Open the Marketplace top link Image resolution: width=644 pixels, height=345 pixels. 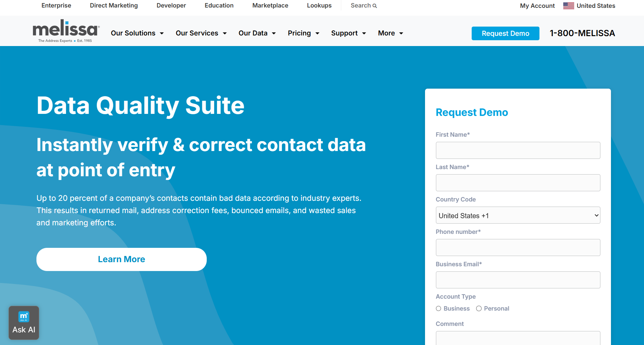click(270, 5)
